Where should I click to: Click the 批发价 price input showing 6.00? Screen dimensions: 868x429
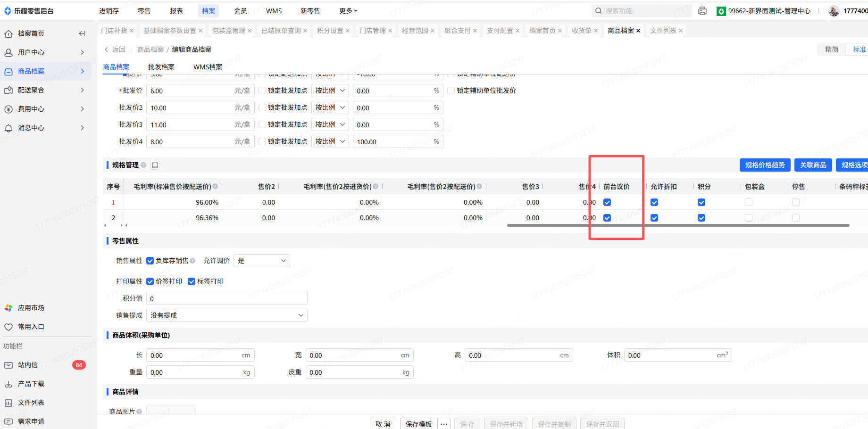(x=200, y=91)
